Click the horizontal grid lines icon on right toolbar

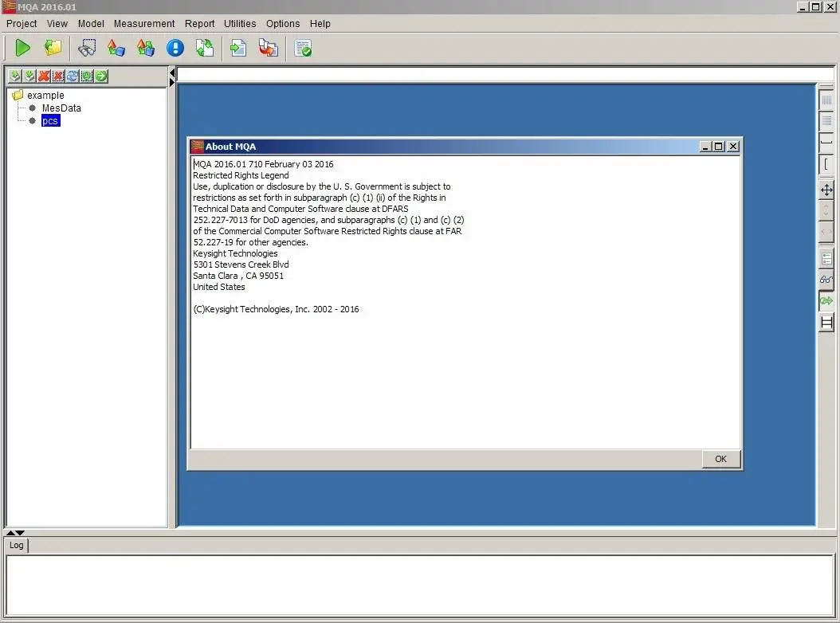(x=826, y=121)
